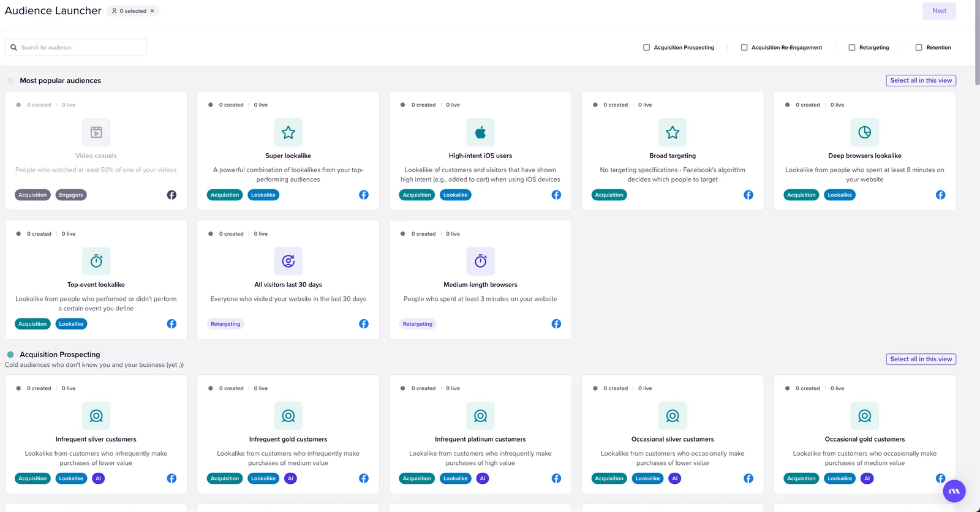
Task: Click the Apple icon on High-intent iOS users
Action: pyautogui.click(x=480, y=132)
